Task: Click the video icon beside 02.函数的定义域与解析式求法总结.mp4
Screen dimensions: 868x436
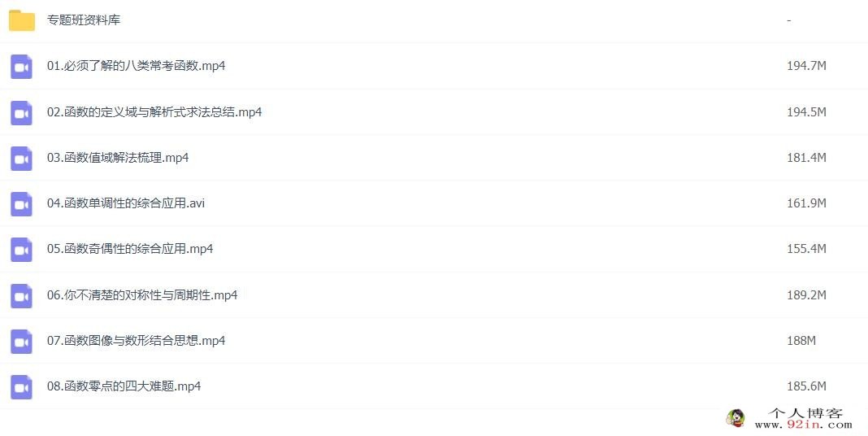Action: (22, 113)
